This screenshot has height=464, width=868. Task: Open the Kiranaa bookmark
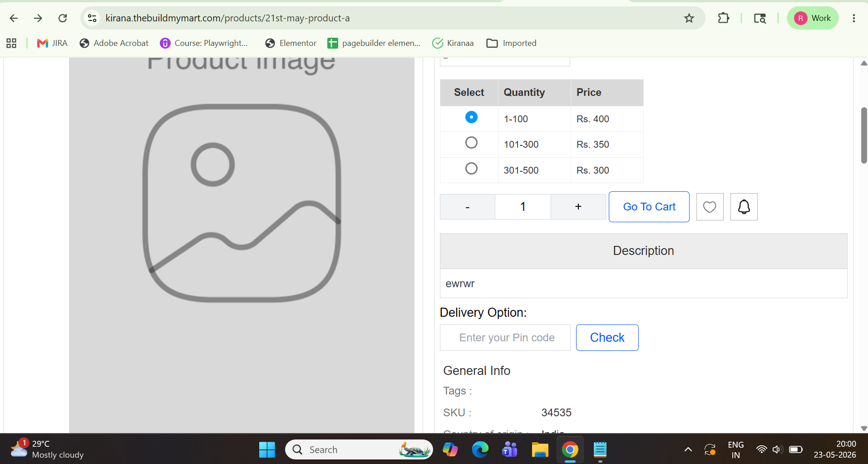[453, 43]
